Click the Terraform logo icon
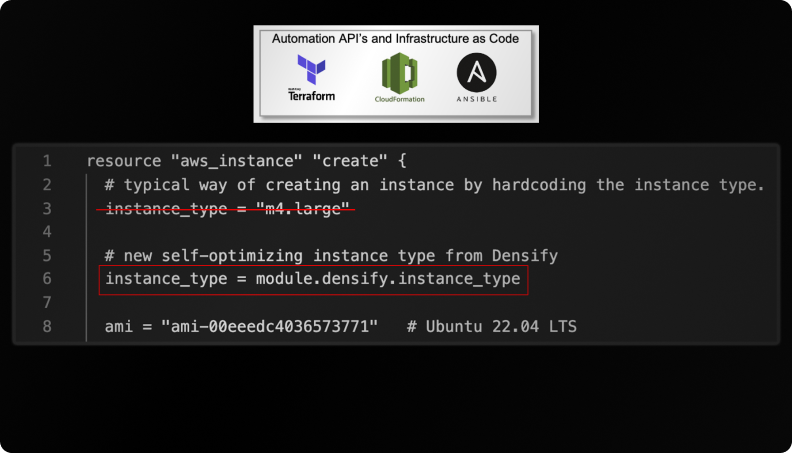 pos(309,71)
